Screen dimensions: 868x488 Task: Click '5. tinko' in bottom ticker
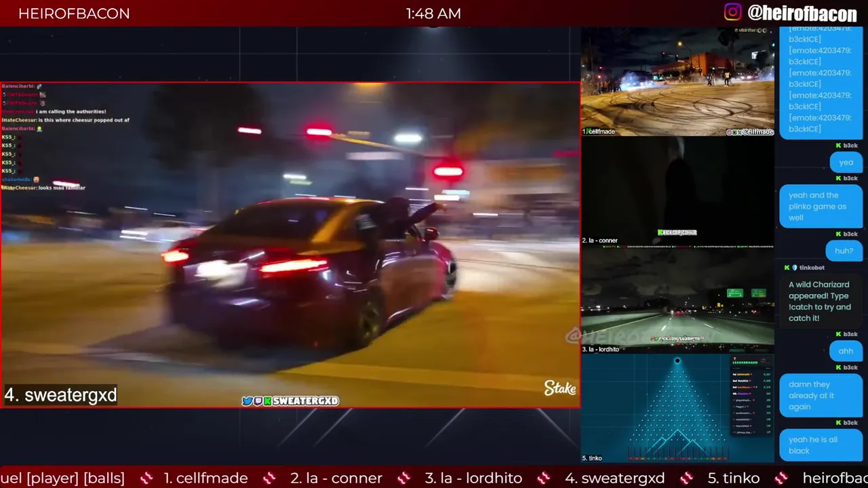(x=733, y=478)
